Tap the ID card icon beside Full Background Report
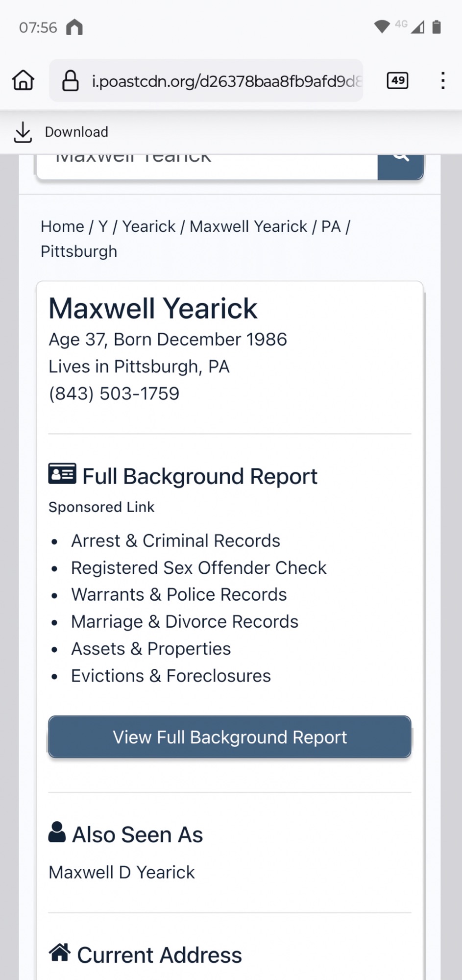Viewport: 462px width, 980px height. coord(62,474)
